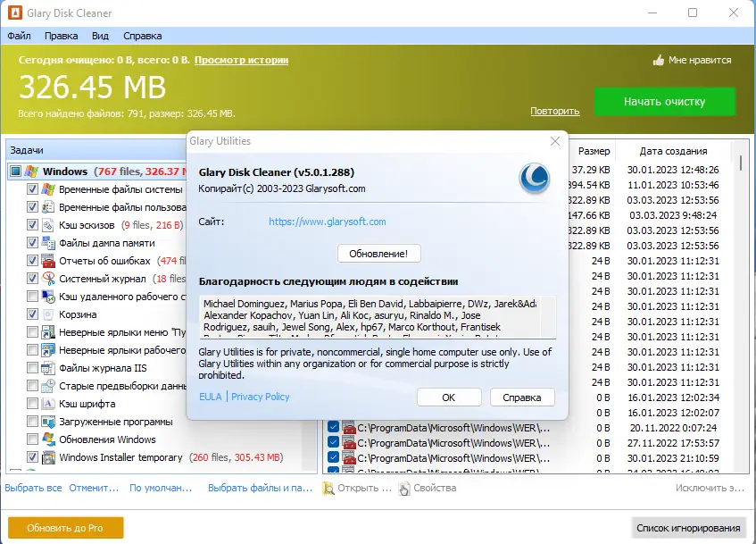Image resolution: width=756 pixels, height=544 pixels.
Task: Click the Кэш шрифта icon
Action: pyautogui.click(x=48, y=404)
